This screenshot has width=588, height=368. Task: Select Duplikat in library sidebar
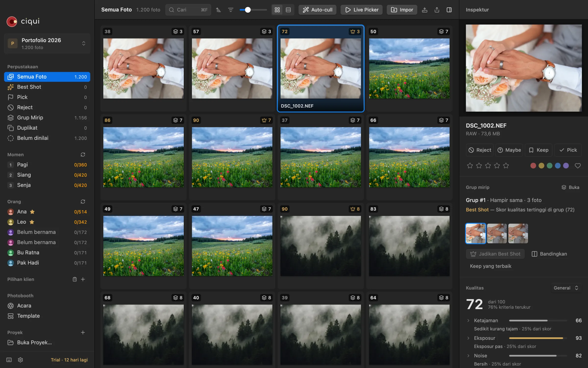(47, 128)
